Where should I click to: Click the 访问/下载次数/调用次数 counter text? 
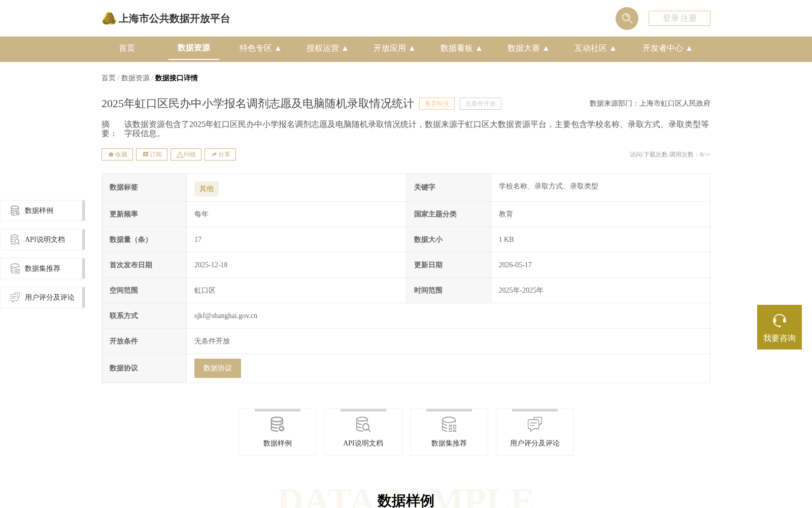670,154
